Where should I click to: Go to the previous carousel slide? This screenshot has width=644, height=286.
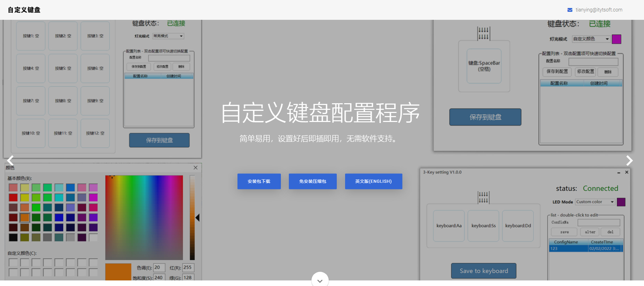coord(10,160)
